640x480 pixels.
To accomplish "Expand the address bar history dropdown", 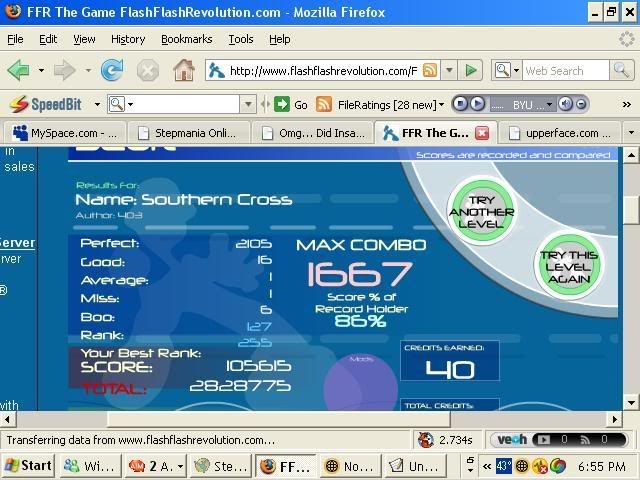I will tap(449, 71).
